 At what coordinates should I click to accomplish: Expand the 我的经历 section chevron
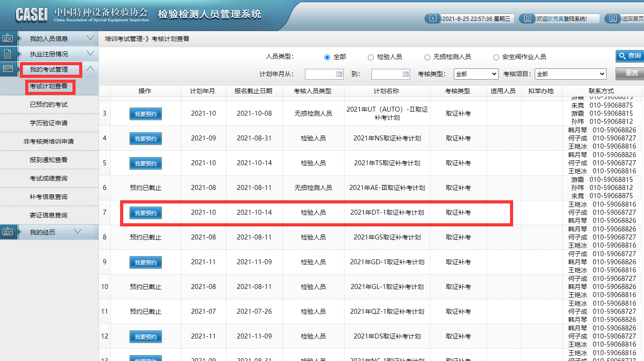click(78, 232)
